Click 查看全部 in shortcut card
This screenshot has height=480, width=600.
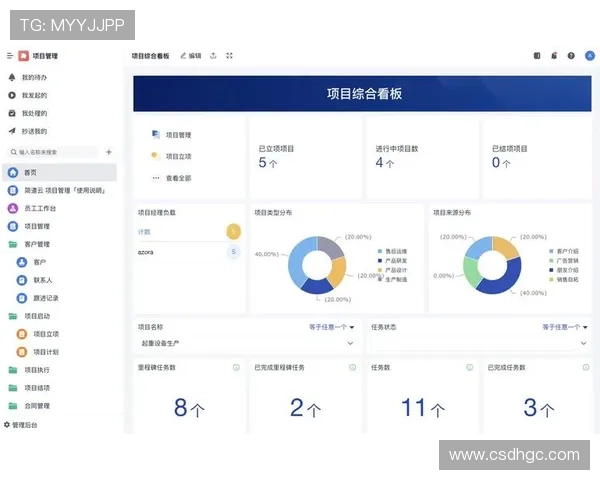click(171, 178)
